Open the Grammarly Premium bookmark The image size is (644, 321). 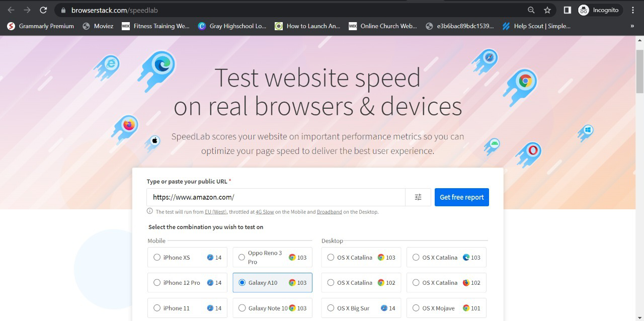pyautogui.click(x=41, y=26)
